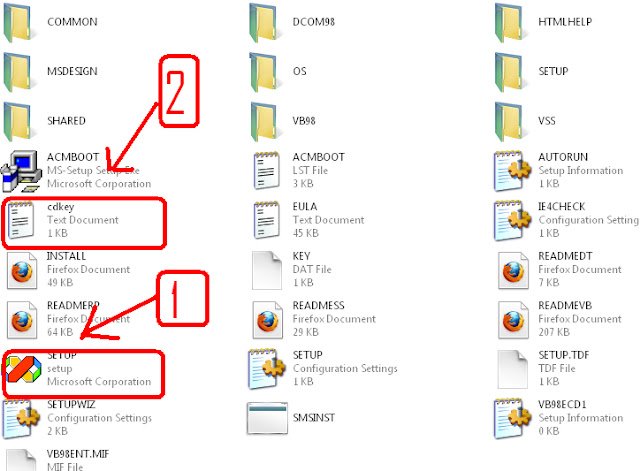Select the READMEVB Firefox document icon
Viewport: 640px width, 471px height.
(513, 320)
